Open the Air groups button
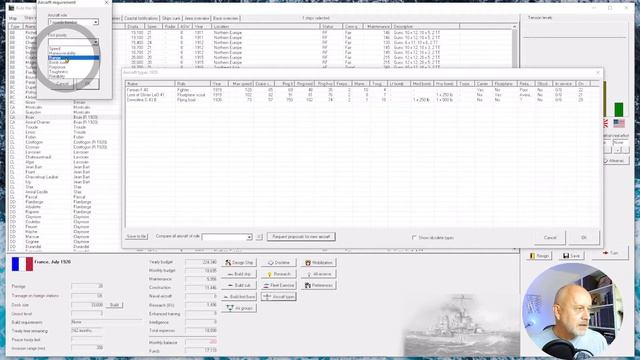Image resolution: width=640 pixels, height=360 pixels. [239, 308]
